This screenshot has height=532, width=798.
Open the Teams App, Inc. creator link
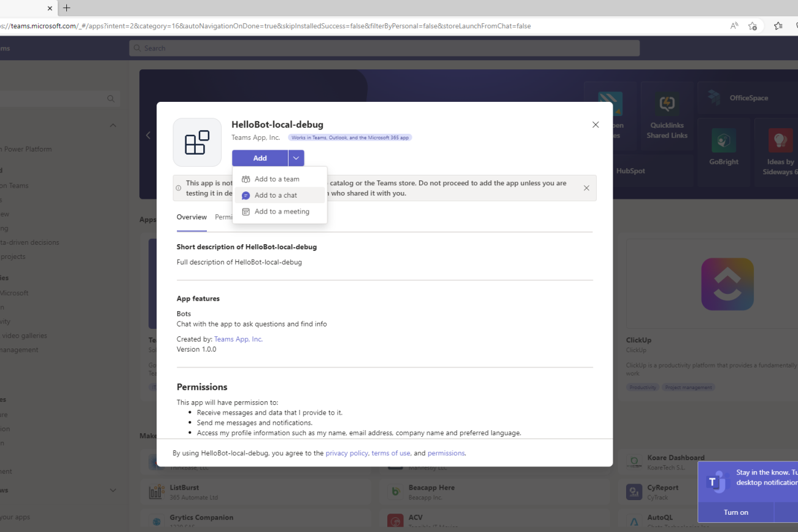tap(238, 339)
